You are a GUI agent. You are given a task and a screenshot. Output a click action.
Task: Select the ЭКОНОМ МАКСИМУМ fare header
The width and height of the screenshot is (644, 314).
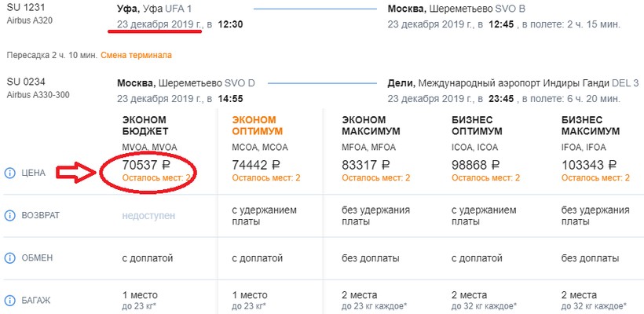tap(368, 124)
